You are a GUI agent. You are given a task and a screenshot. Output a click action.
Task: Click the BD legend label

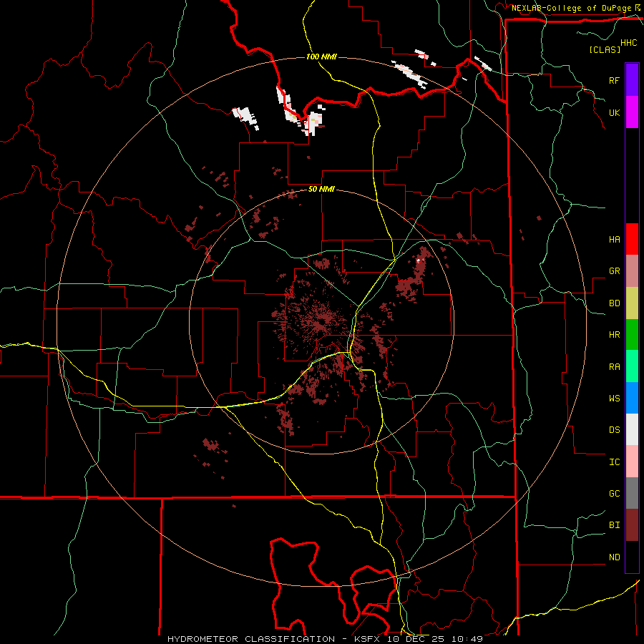tap(614, 303)
